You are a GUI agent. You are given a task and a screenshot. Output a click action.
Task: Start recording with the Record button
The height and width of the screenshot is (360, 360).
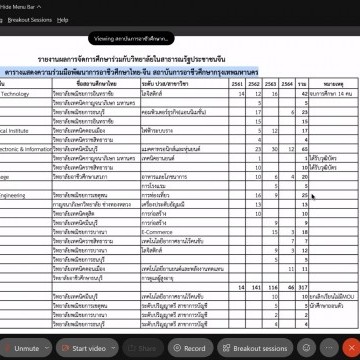click(x=190, y=348)
